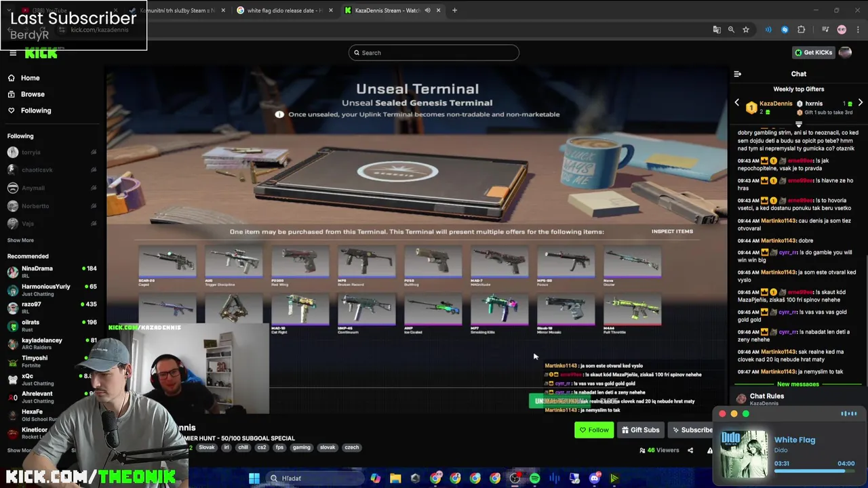Select SCAR-20 Caged item
868x488 pixels.
167,266
